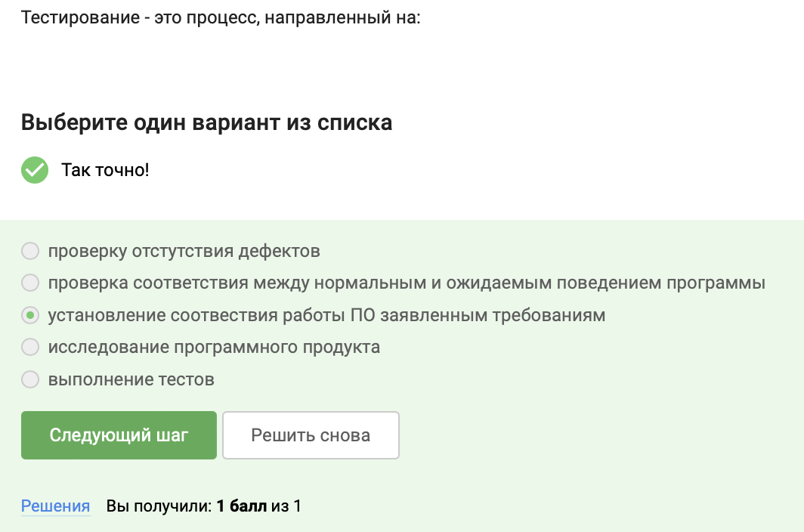Click the «выполнение тестов» answer label
This screenshot has height=532, width=804.
coord(131,379)
